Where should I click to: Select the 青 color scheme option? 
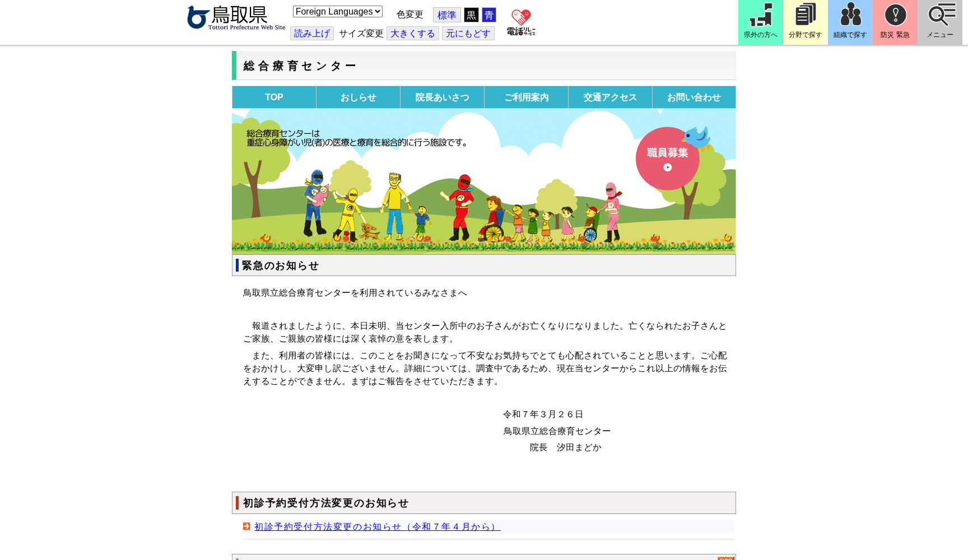coord(489,15)
